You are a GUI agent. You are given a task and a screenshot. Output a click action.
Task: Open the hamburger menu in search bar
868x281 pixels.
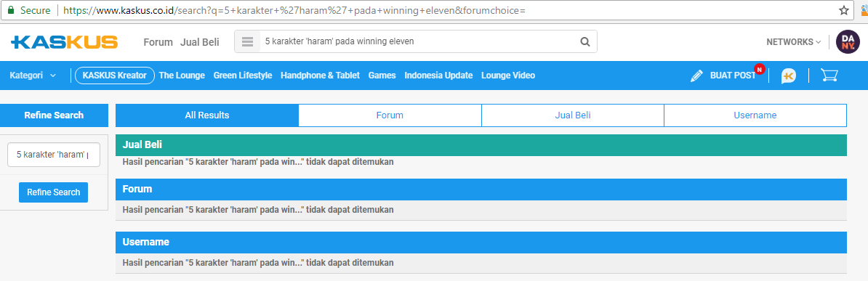(x=247, y=41)
